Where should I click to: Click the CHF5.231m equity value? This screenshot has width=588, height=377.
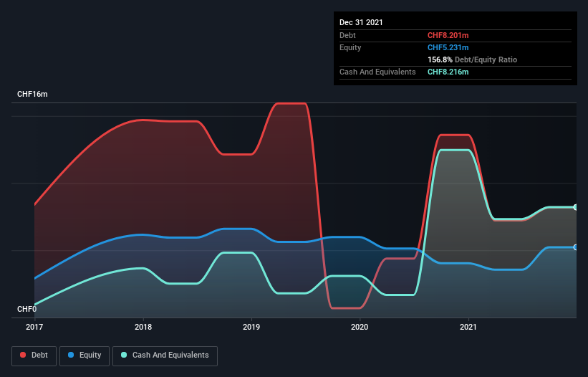tap(448, 47)
